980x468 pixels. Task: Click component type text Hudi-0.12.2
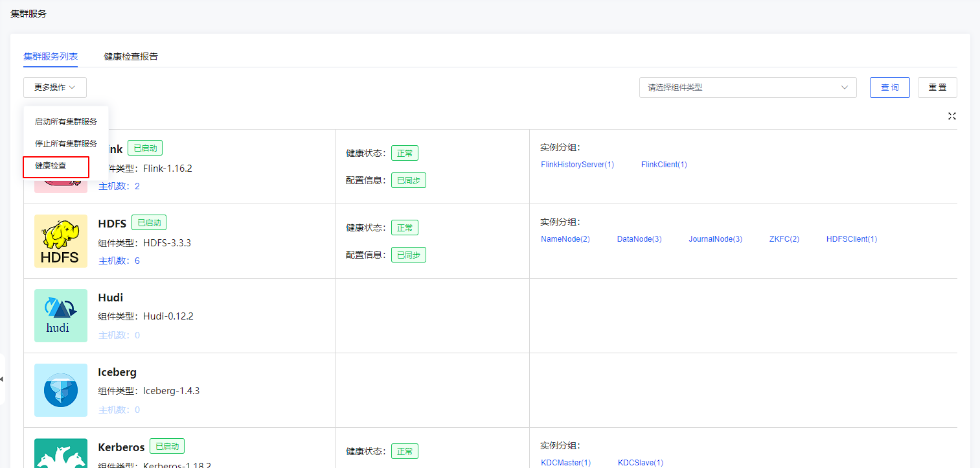(168, 316)
